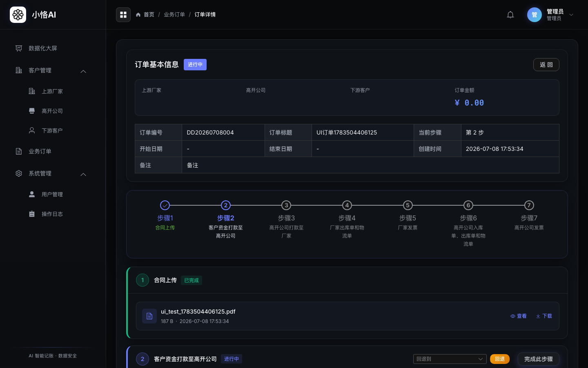Click the step 5 circle in stepper

pyautogui.click(x=408, y=205)
